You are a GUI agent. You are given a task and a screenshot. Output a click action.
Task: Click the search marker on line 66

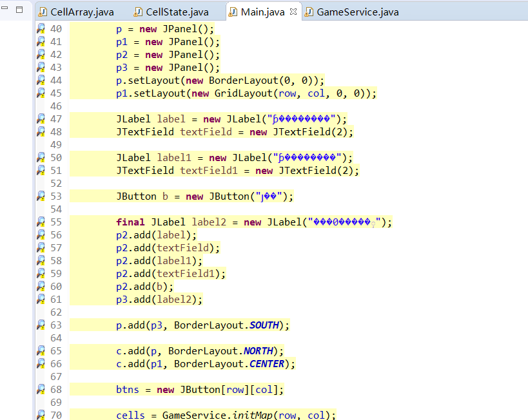coord(41,363)
